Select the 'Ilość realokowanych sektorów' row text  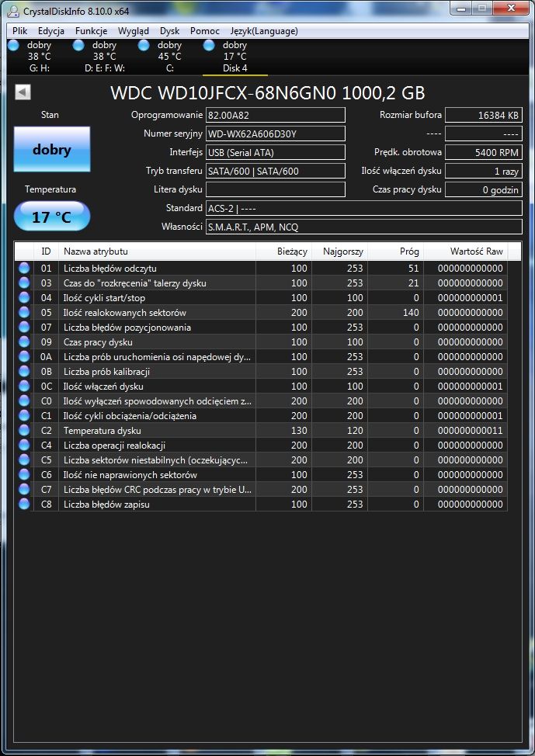click(x=125, y=313)
